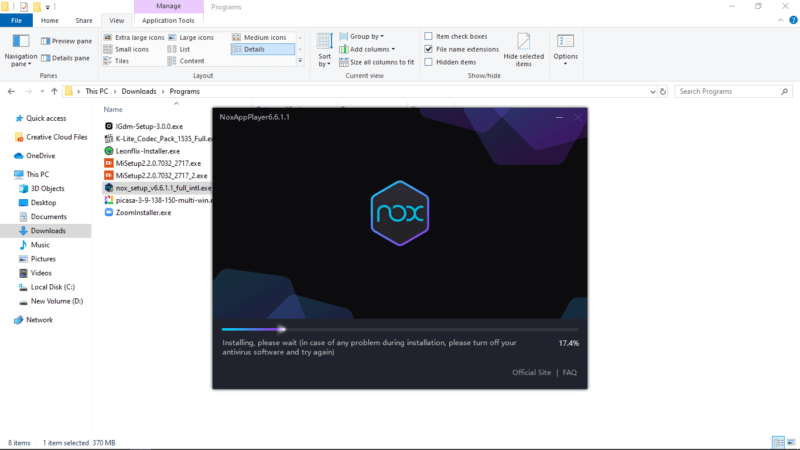Open address bar history dropdown

tap(653, 91)
